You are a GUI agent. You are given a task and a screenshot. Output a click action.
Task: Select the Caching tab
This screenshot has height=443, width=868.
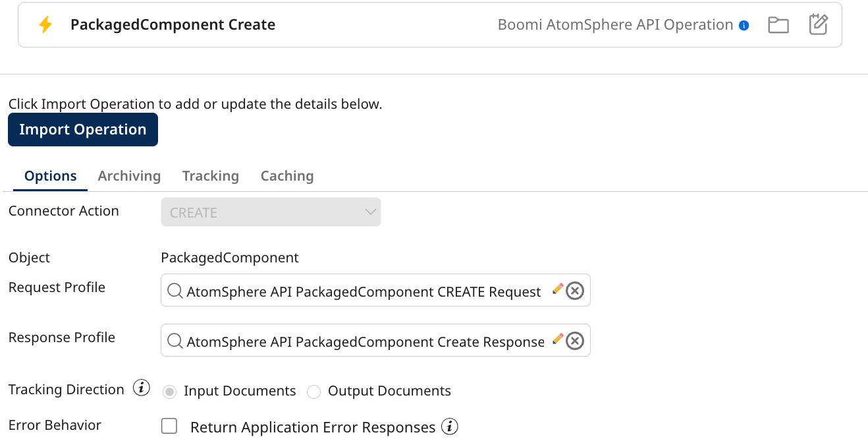tap(286, 175)
